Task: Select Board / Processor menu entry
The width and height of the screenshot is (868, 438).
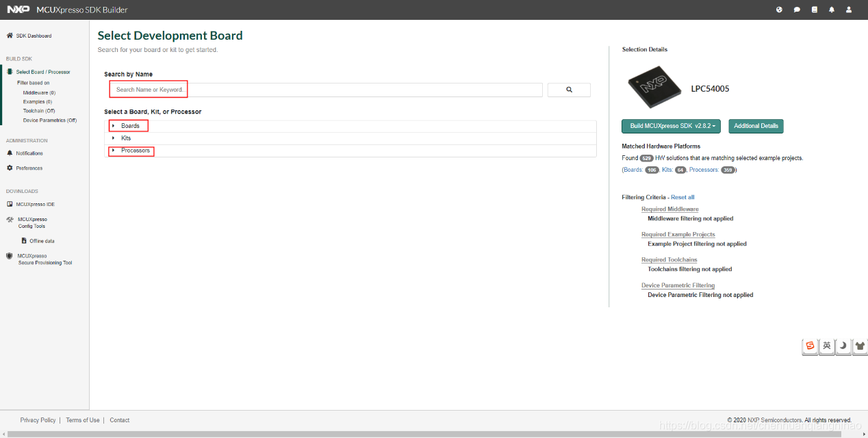Action: pos(43,72)
